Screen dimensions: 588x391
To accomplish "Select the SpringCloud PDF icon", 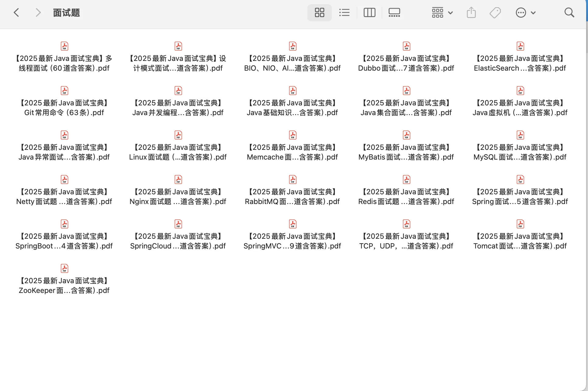I will point(178,224).
